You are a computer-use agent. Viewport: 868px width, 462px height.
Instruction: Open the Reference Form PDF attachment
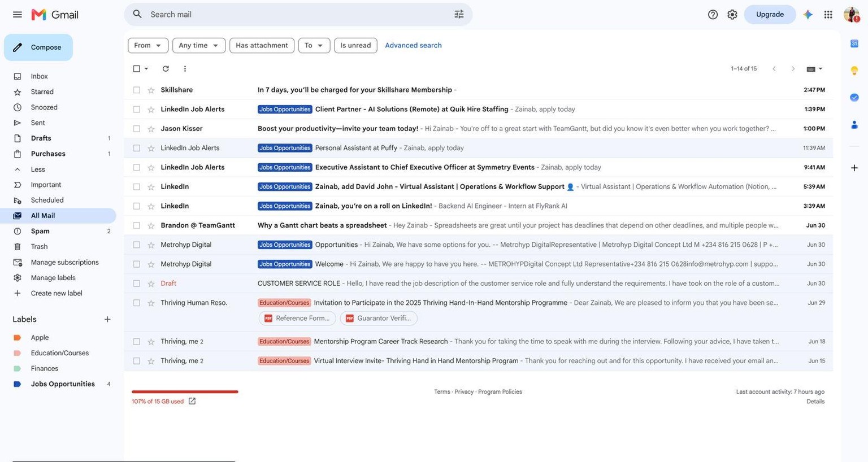297,318
